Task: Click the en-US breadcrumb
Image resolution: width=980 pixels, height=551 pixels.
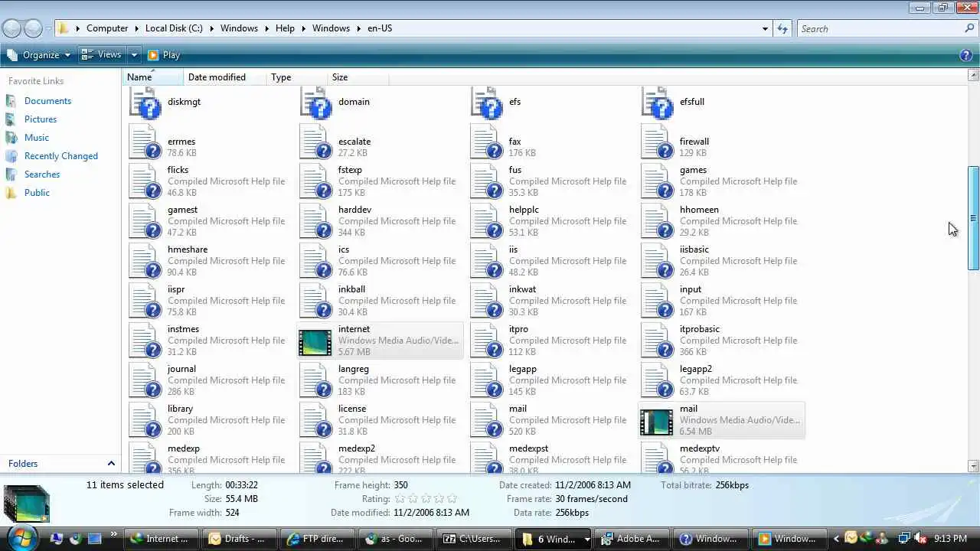Action: (379, 28)
